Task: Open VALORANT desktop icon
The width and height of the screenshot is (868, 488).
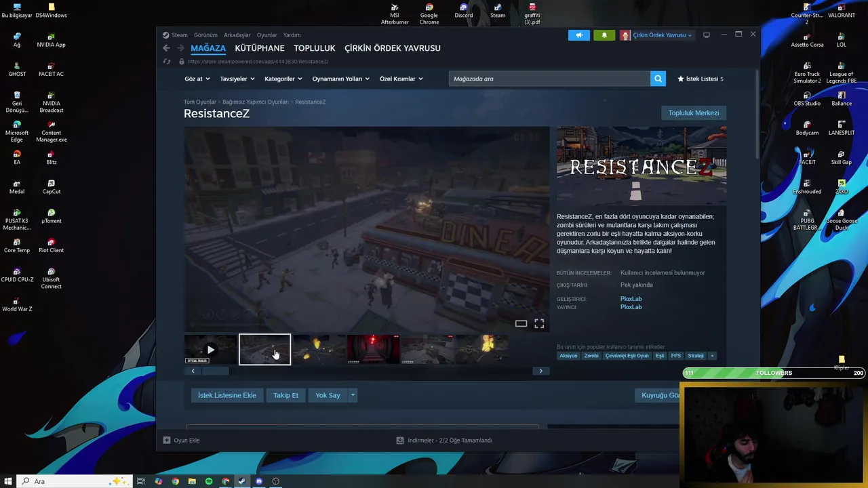Action: coord(842,12)
